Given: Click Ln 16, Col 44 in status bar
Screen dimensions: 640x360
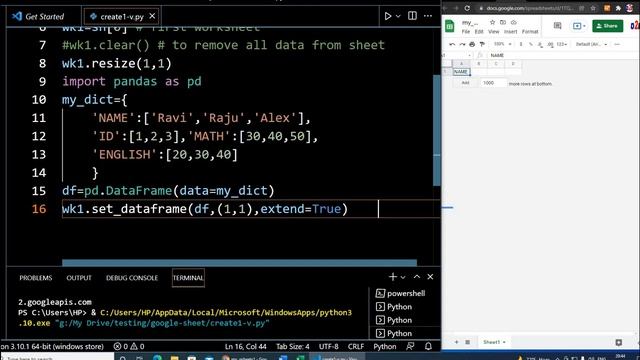Looking at the screenshot, I should coord(246,346).
